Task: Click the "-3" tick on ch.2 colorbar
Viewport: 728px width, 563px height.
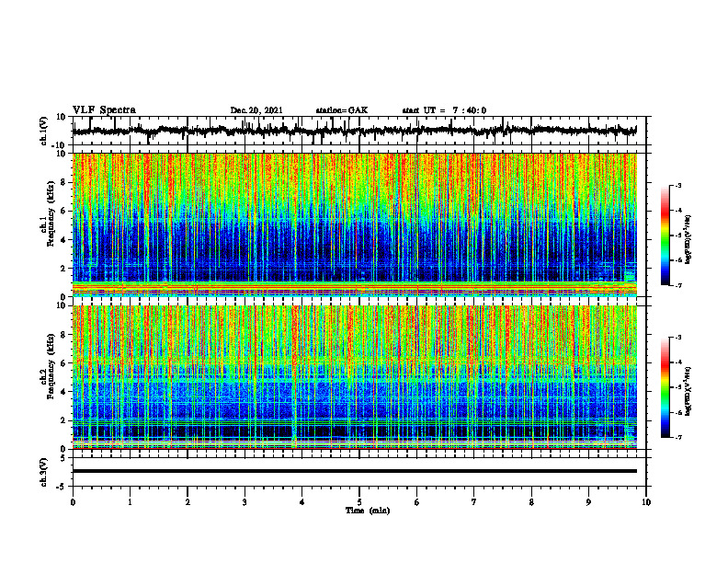Action: pyautogui.click(x=677, y=337)
